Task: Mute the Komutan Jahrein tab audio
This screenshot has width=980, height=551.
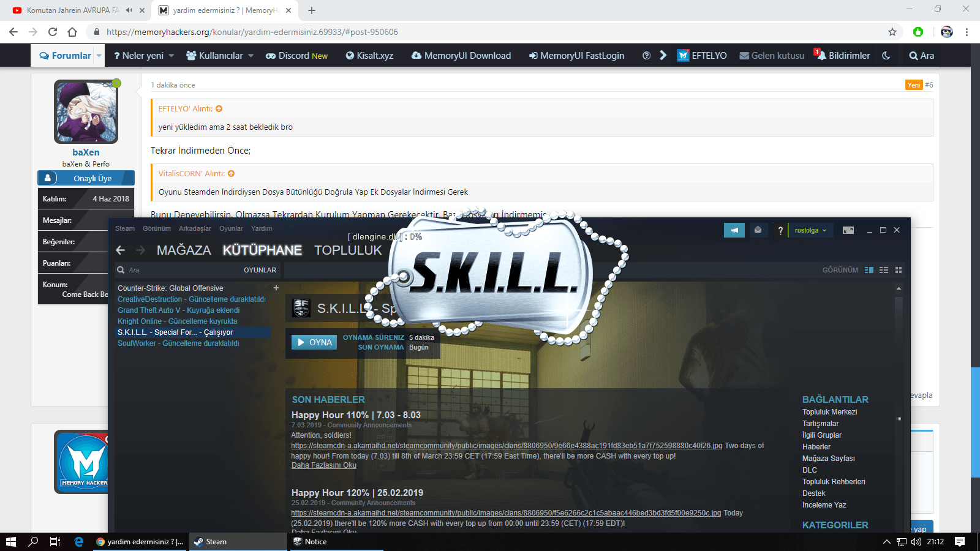Action: click(x=129, y=10)
